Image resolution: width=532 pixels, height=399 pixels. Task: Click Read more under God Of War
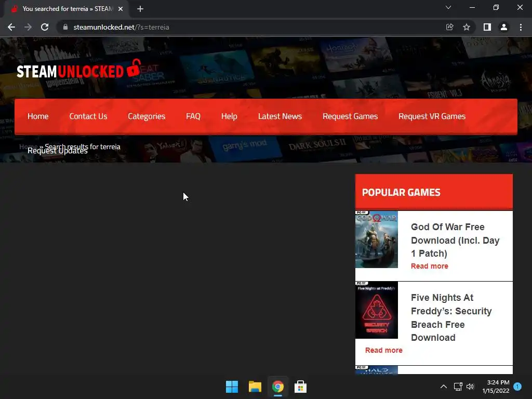click(x=430, y=266)
